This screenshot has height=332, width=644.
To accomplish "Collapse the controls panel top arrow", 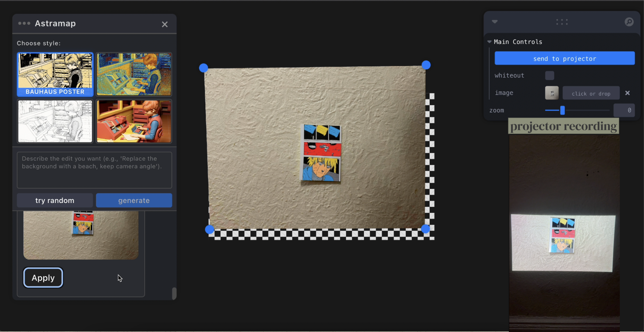I will [x=494, y=22].
